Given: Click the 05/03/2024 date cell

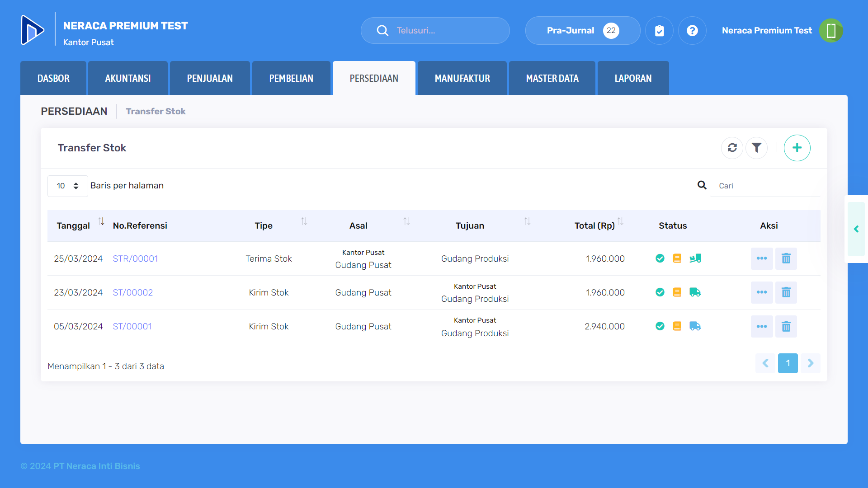Looking at the screenshot, I should tap(78, 326).
